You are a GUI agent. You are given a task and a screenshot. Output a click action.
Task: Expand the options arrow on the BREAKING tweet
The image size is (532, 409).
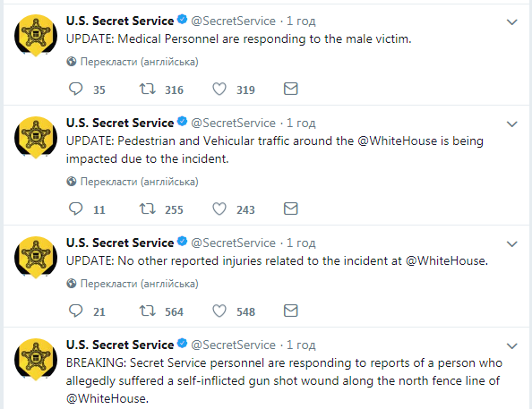coord(511,346)
